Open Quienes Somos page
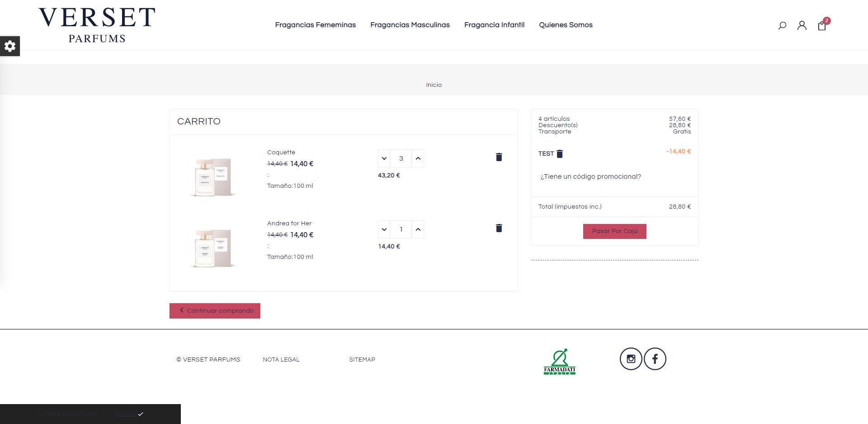The image size is (868, 424). [566, 25]
